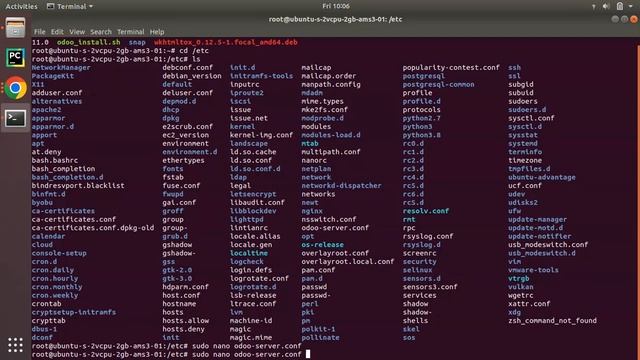Screen dimensions: 640x360
Task: Click the kernel-img.conf entry
Action: click(261, 135)
